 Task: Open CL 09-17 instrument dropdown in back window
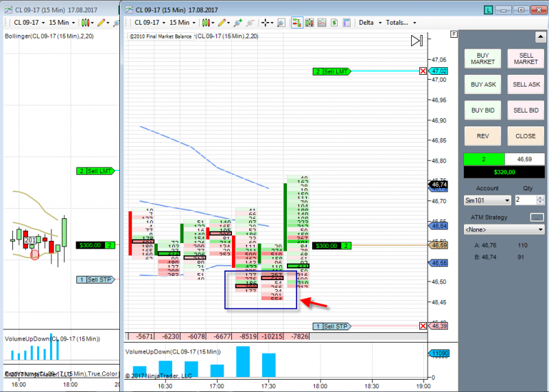(29, 23)
